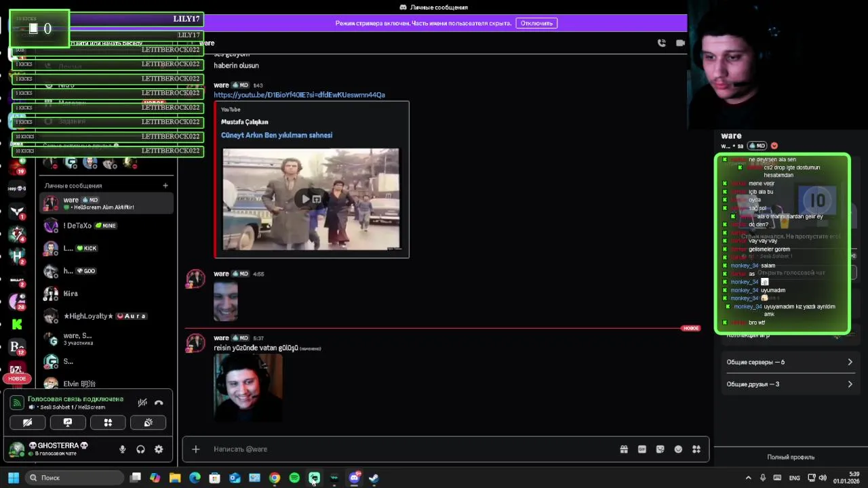Switch ENG input language

click(794, 478)
